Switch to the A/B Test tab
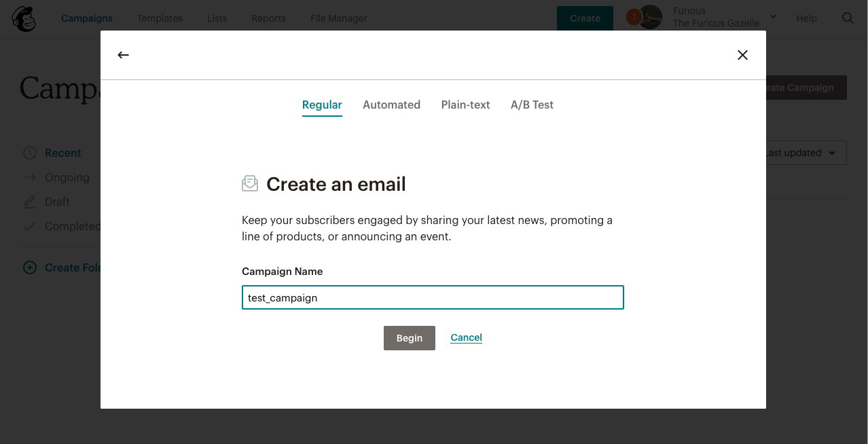The image size is (868, 444). click(532, 105)
